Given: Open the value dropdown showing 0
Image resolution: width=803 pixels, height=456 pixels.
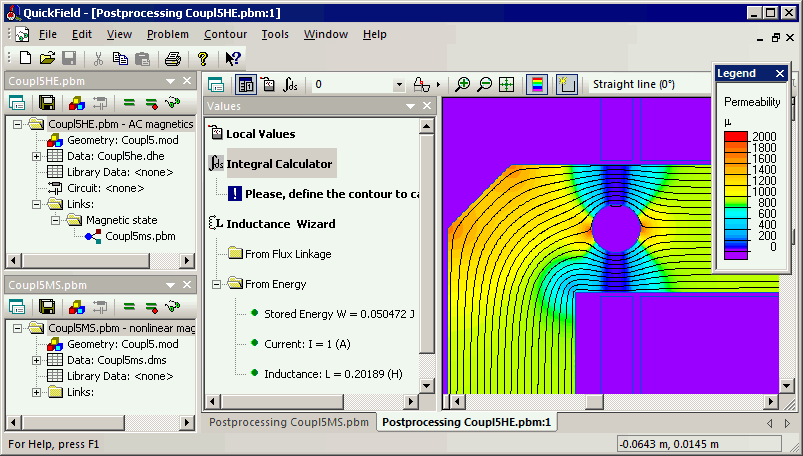Looking at the screenshot, I should click(x=399, y=85).
